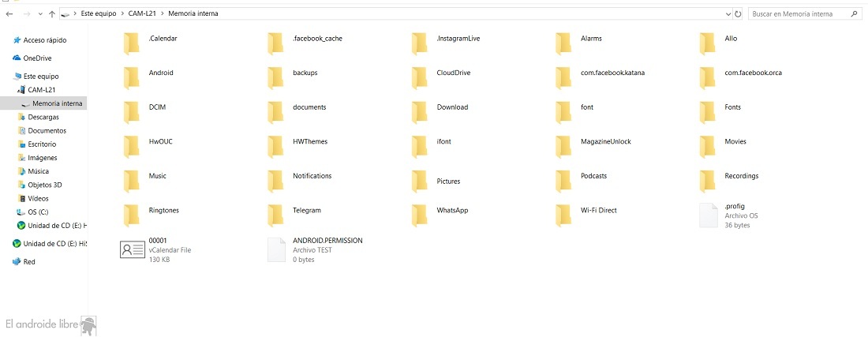This screenshot has height=337, width=868.
Task: Click the Podcasts folder name
Action: (594, 176)
